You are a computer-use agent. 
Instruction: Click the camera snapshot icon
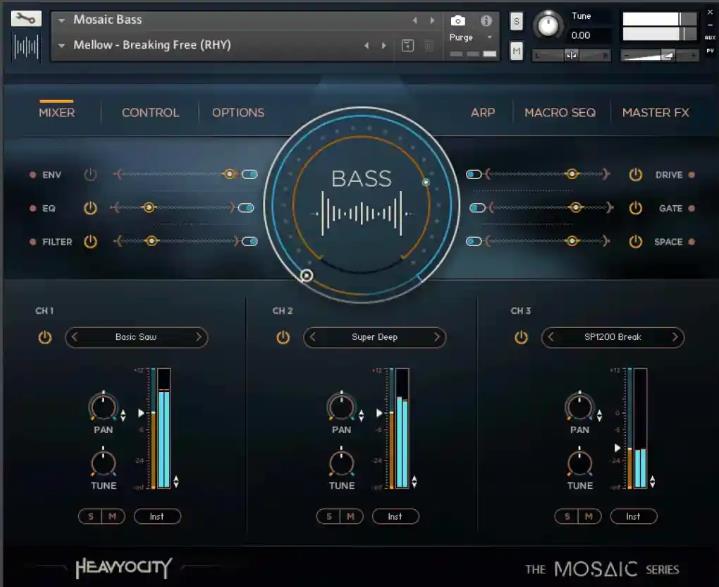click(x=458, y=21)
